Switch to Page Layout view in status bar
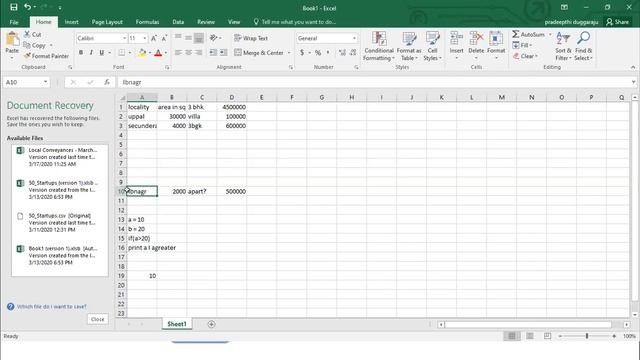 tap(530, 336)
